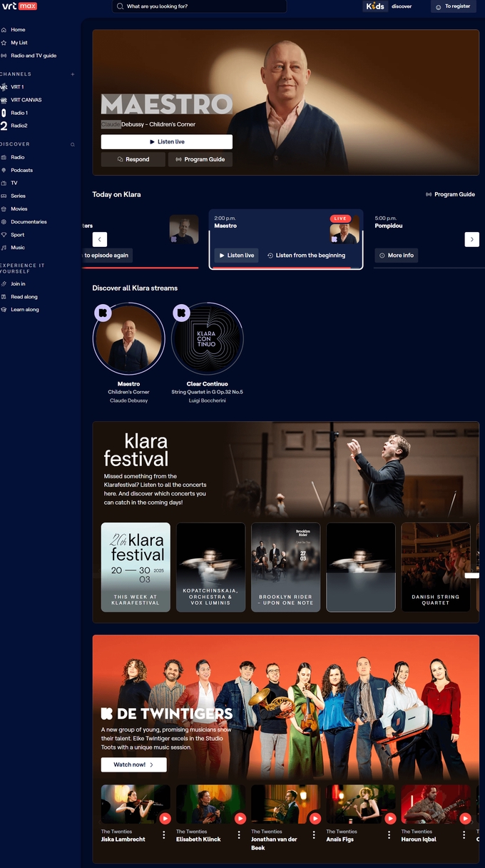Click the Respond button

point(133,159)
